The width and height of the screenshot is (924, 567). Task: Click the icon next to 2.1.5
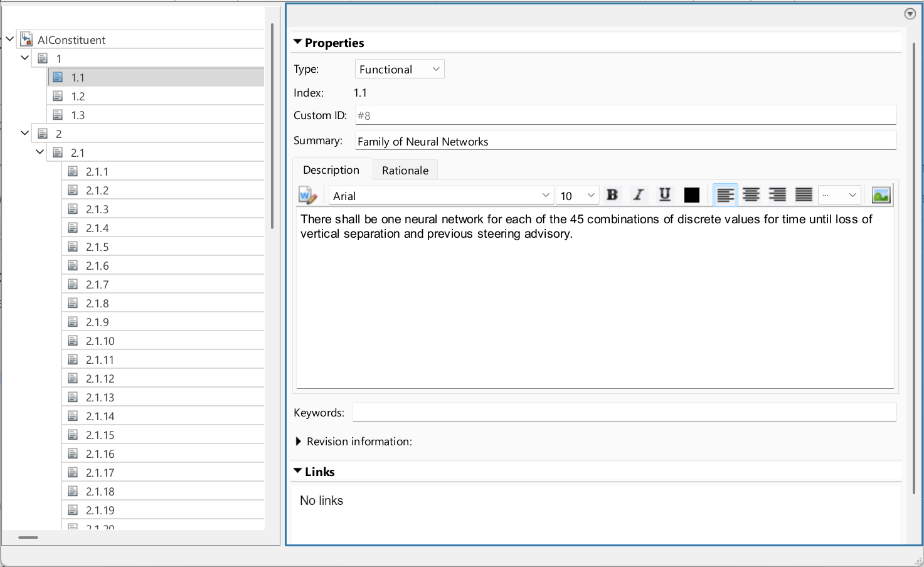coord(73,246)
